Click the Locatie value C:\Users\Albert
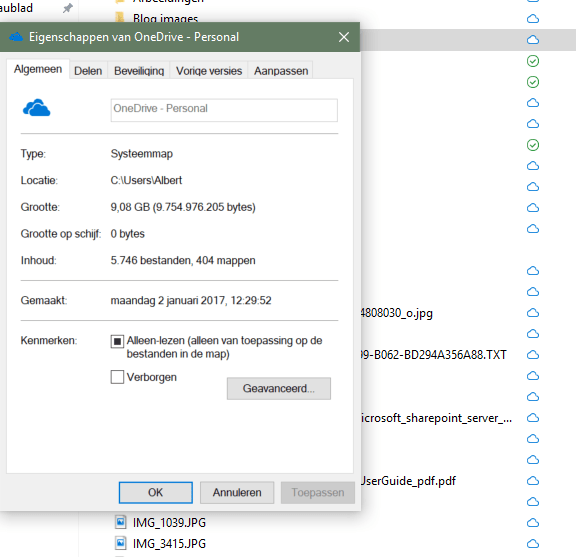Viewport: 576px width, 557px height. (146, 180)
